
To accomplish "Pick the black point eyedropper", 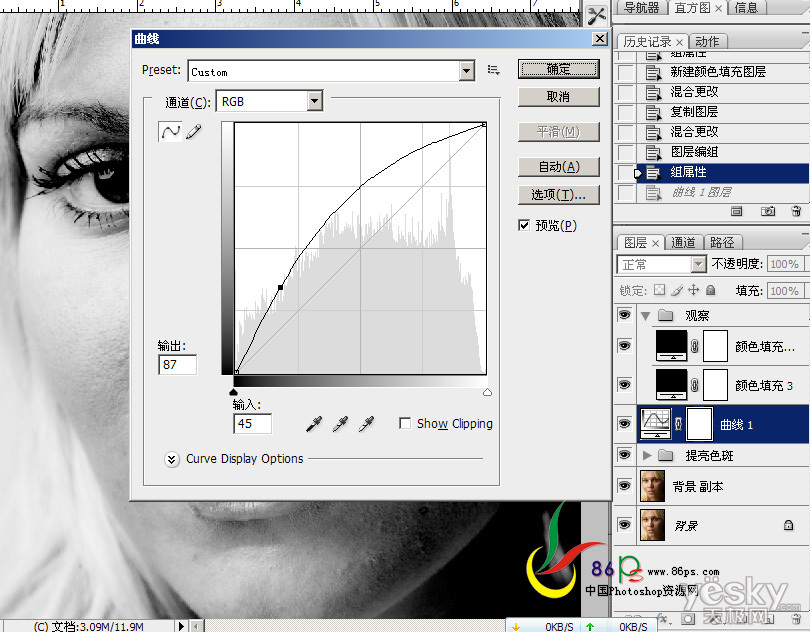I will pos(314,424).
